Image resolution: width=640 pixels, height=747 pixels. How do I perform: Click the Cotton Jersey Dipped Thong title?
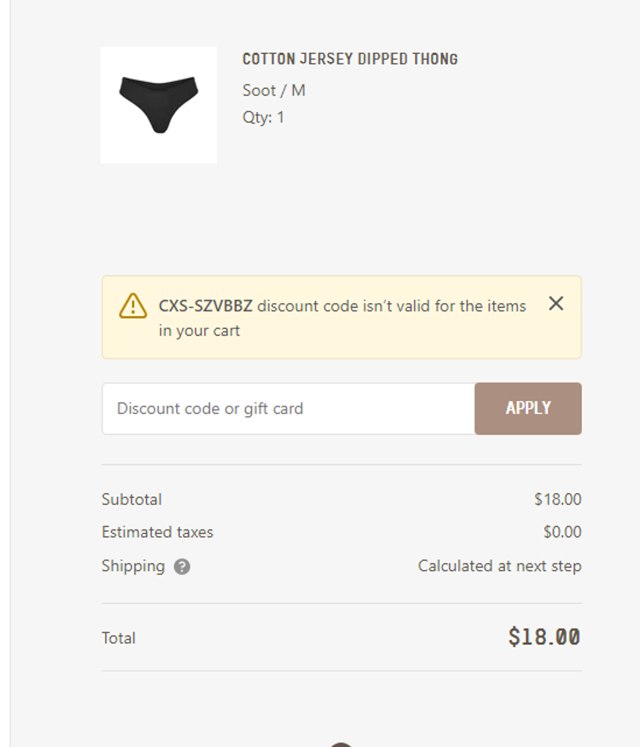pyautogui.click(x=350, y=60)
